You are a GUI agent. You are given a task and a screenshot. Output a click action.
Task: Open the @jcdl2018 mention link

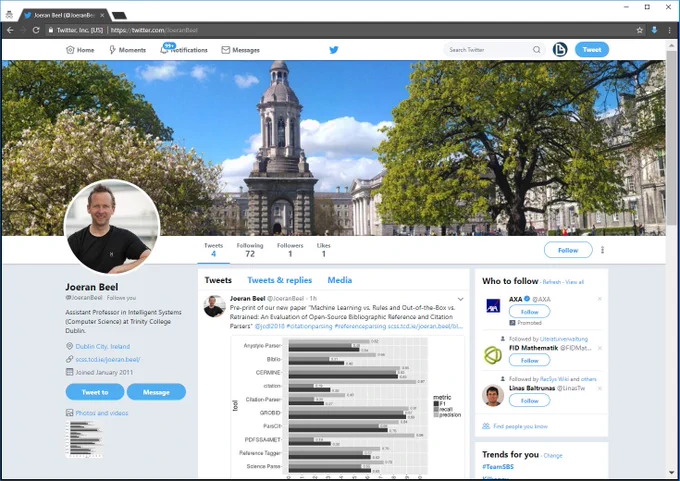[x=269, y=326]
